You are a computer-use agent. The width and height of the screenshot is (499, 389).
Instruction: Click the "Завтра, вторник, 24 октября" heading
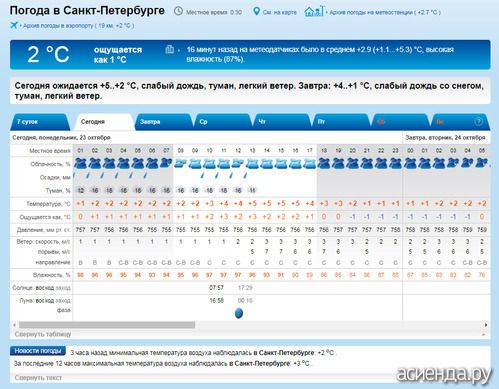tap(445, 137)
